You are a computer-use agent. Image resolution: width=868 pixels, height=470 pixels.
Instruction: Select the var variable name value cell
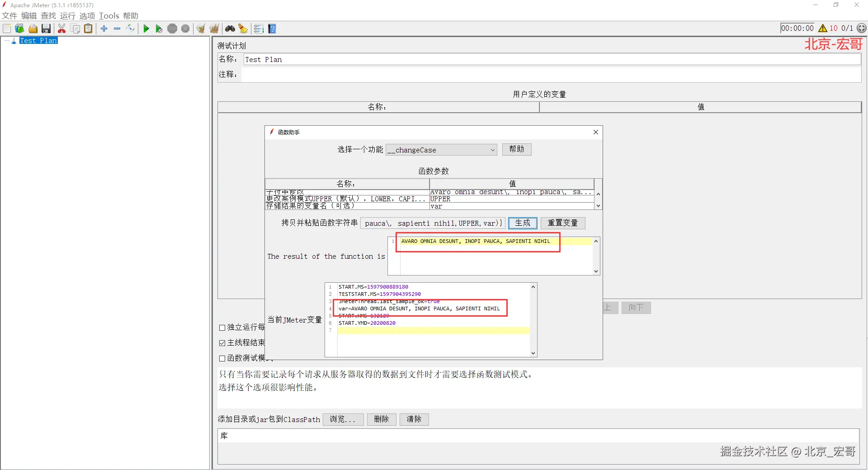click(512, 206)
